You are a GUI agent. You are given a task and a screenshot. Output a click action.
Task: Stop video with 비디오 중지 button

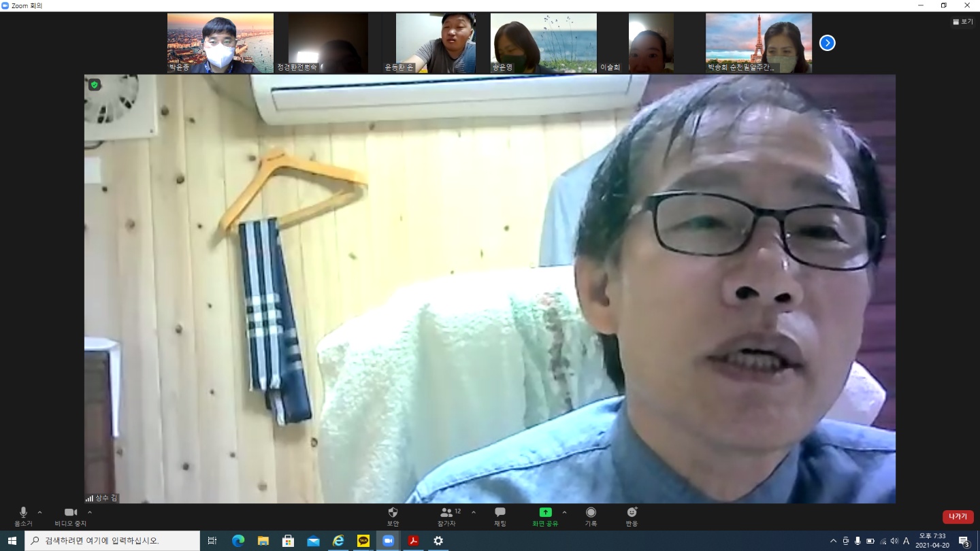(x=71, y=517)
